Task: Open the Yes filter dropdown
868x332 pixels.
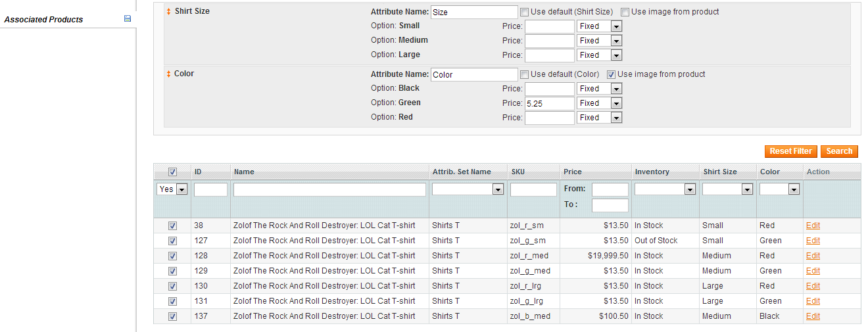Action: point(172,189)
